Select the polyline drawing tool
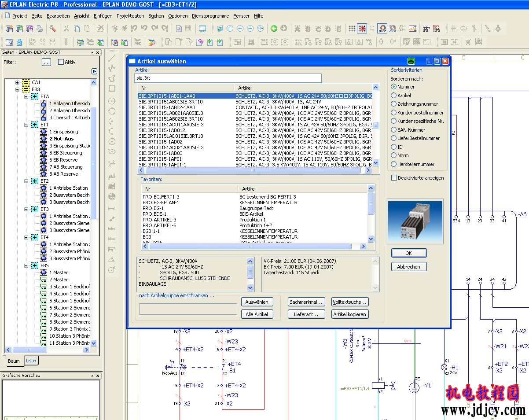529x420 pixels. [x=112, y=68]
